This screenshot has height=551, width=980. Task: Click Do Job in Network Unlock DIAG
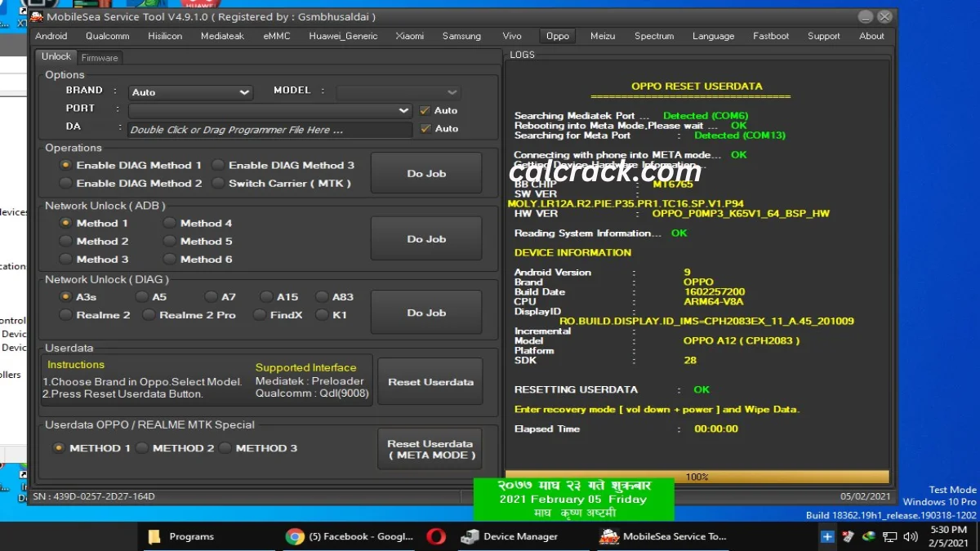point(426,313)
